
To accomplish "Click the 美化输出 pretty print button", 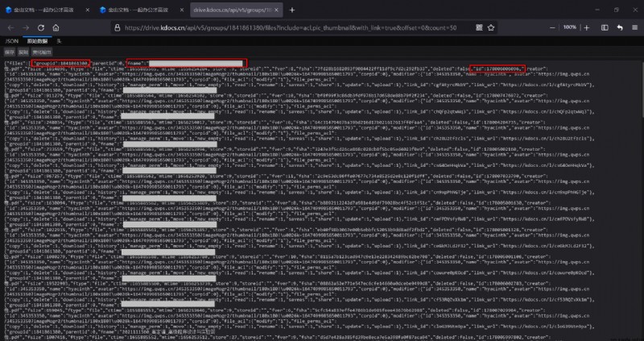I will tap(42, 52).
